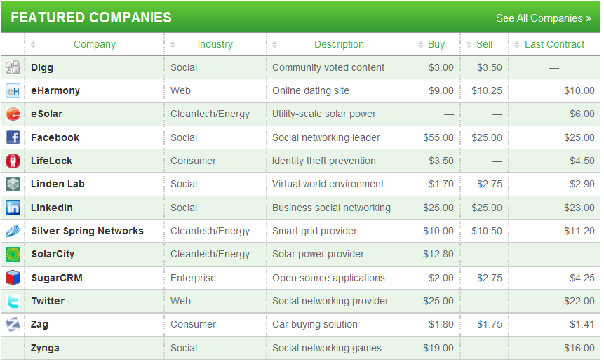604x364 pixels.
Task: Click the Zag company logo icon
Action: click(x=13, y=325)
